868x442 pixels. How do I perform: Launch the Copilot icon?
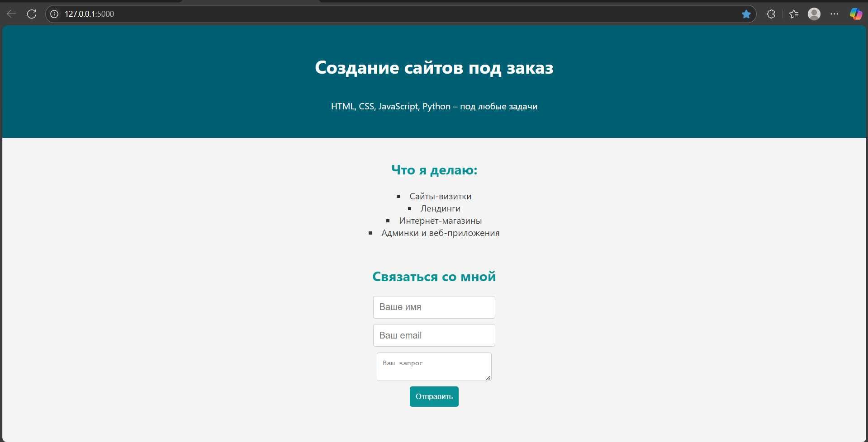click(856, 14)
